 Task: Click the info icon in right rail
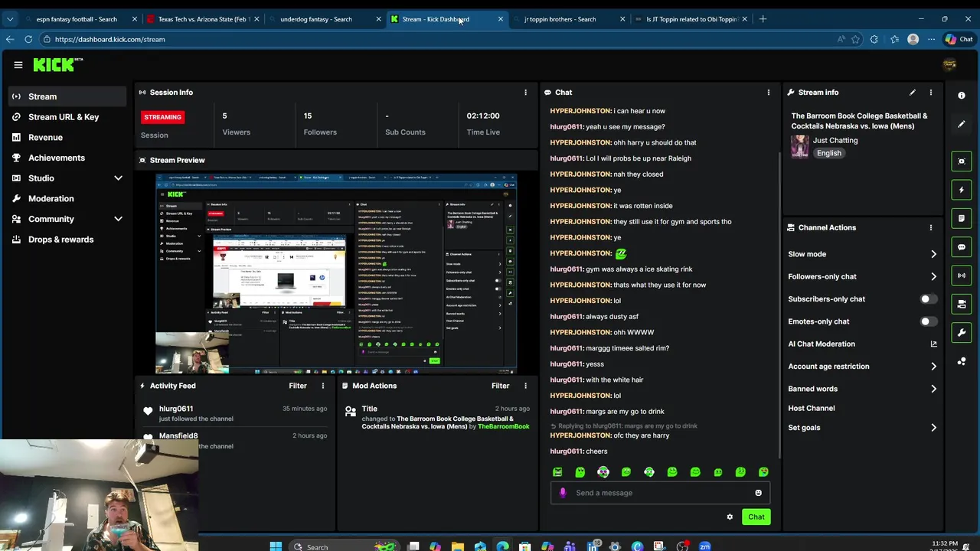(962, 95)
